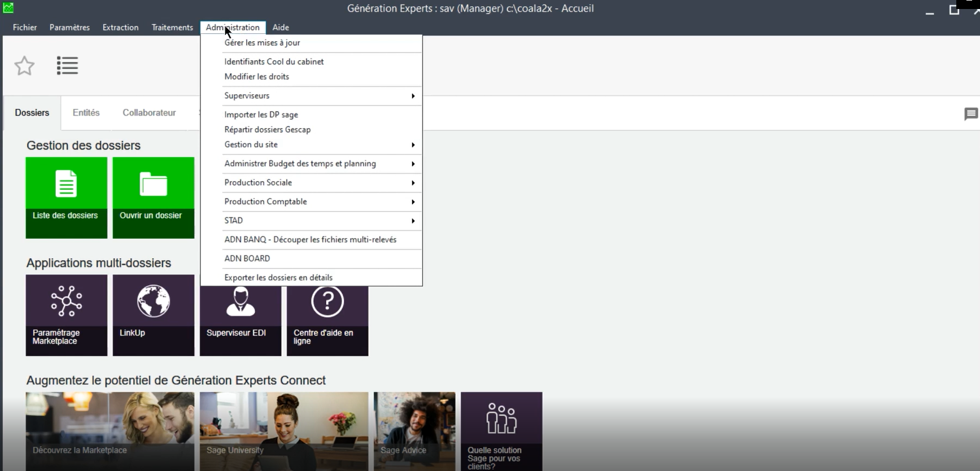Open the Superviseur EDI tile
The image size is (980, 471).
pyautogui.click(x=240, y=321)
